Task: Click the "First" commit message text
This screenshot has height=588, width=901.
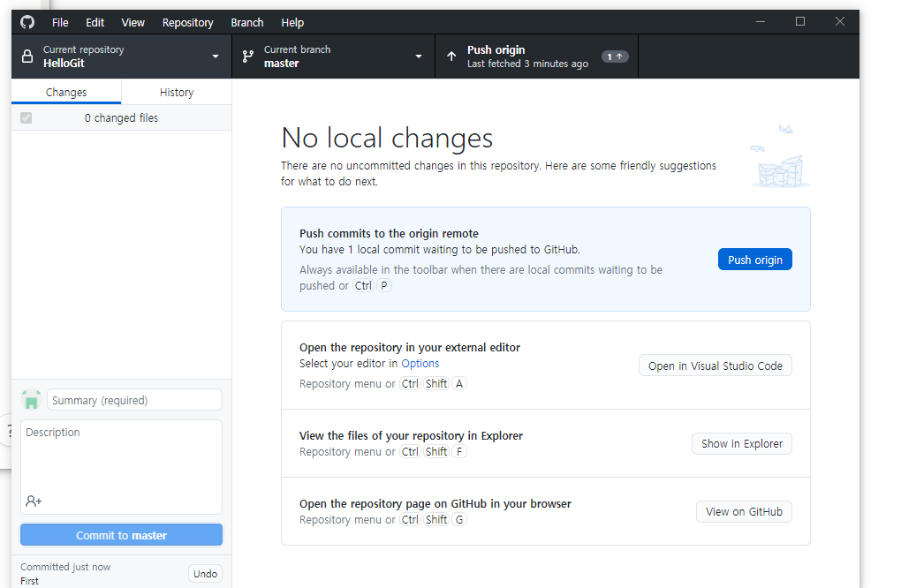Action: click(x=29, y=581)
